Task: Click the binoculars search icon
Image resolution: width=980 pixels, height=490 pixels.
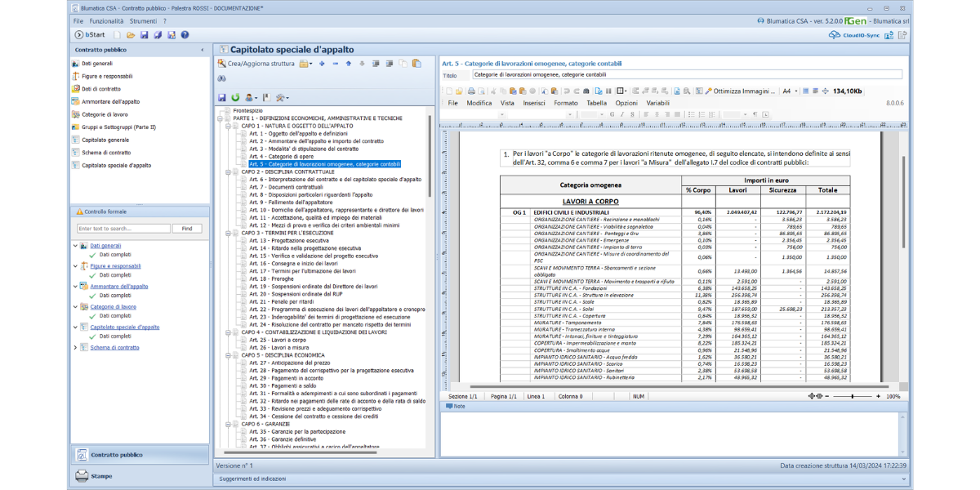Action: click(221, 79)
